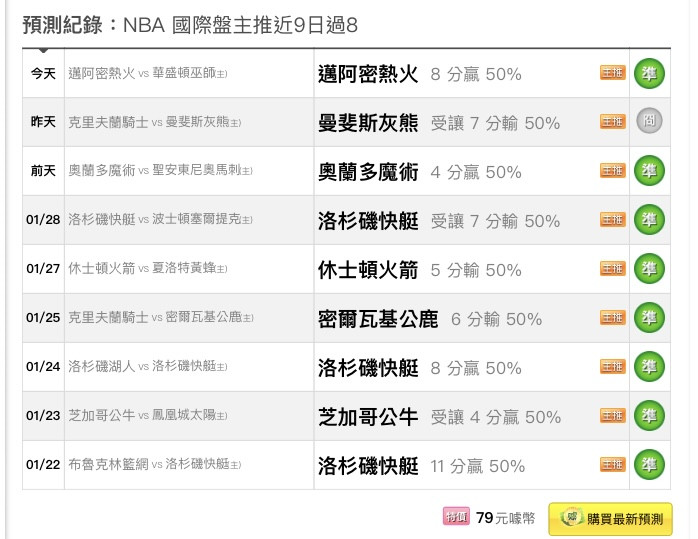Click green 準 icon in 01/25 Bucks row
The image size is (698, 539).
pos(649,317)
